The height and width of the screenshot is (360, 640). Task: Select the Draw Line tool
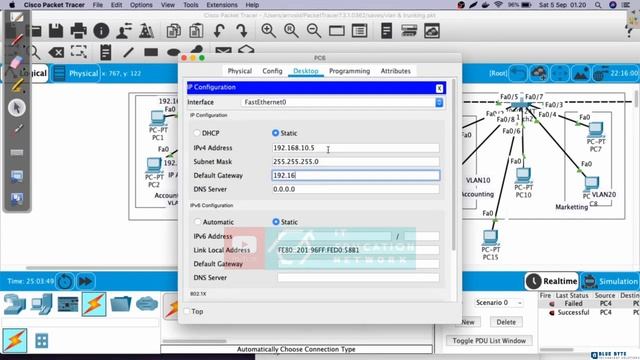coord(128,52)
